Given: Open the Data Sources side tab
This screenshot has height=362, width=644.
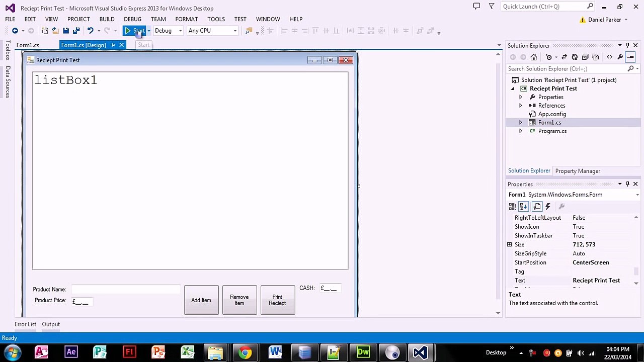Looking at the screenshot, I should [x=8, y=81].
